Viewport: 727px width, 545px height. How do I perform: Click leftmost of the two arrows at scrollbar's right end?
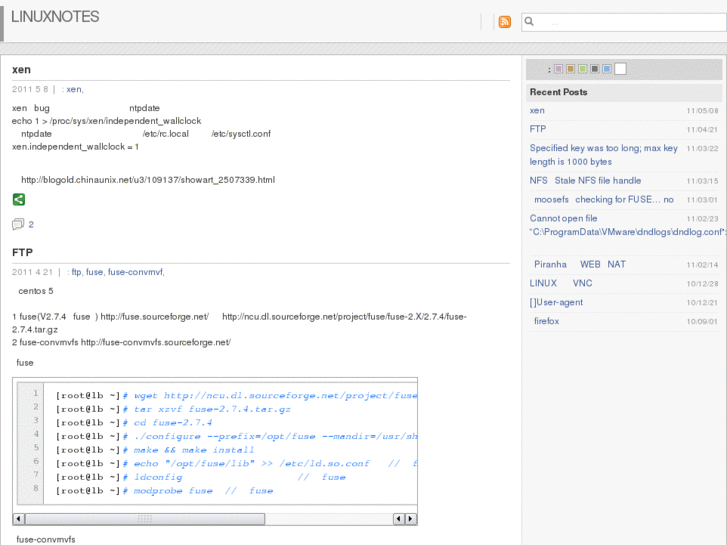pyautogui.click(x=399, y=519)
